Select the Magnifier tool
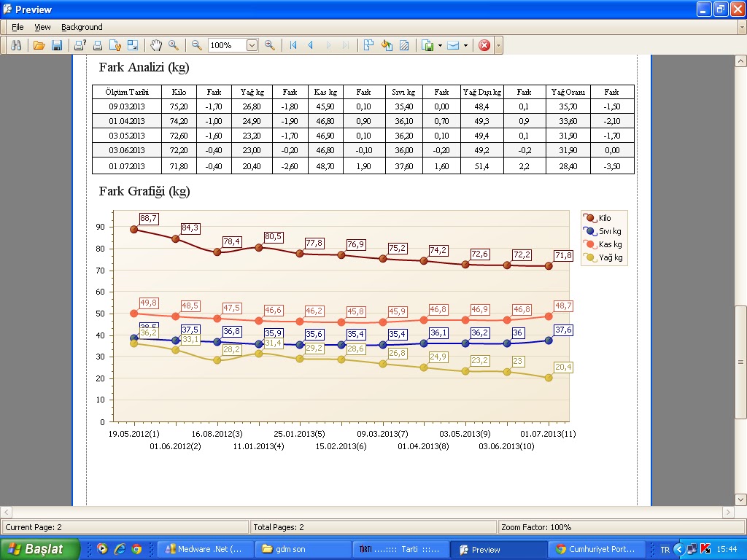Viewport: 747px width, 560px height. point(174,45)
